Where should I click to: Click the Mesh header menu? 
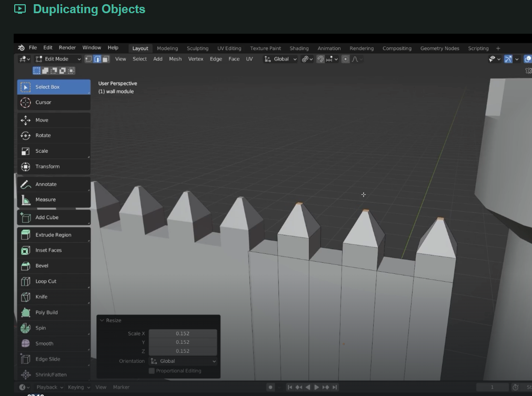(x=175, y=59)
